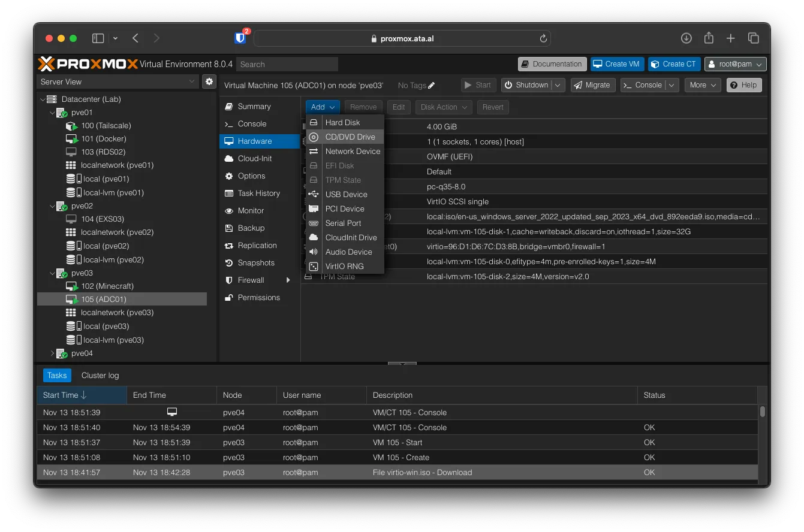Screen dimensions: 804x532
Task: Go back with browser back arrow
Action: [x=135, y=38]
